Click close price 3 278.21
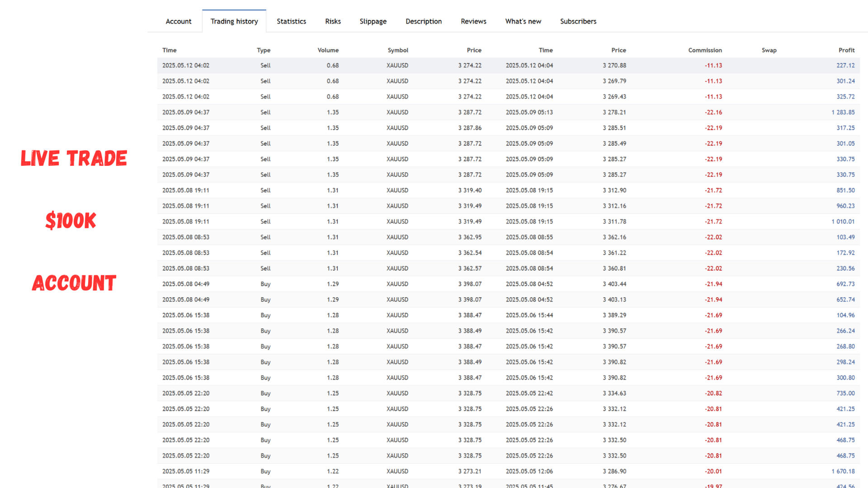The width and height of the screenshot is (868, 488). point(614,113)
